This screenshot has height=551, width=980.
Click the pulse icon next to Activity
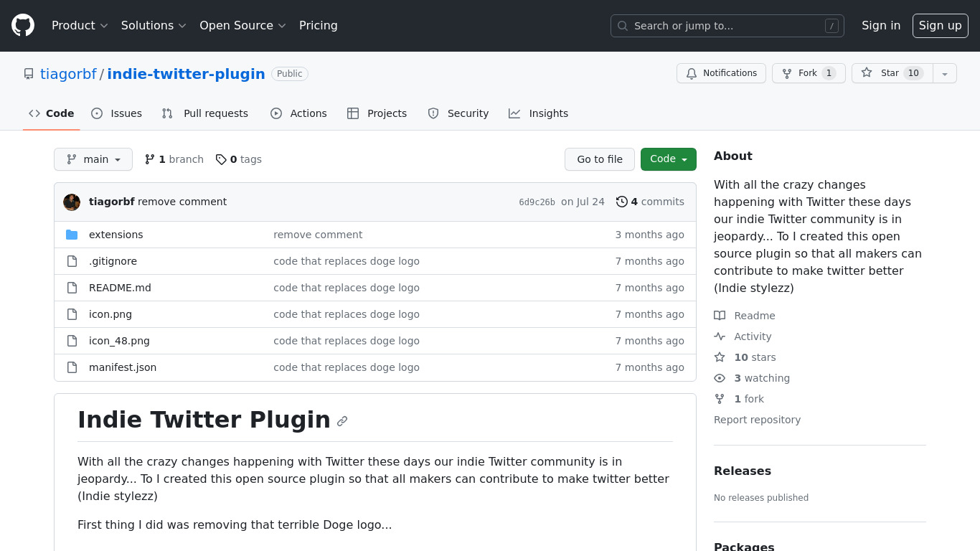click(x=720, y=336)
